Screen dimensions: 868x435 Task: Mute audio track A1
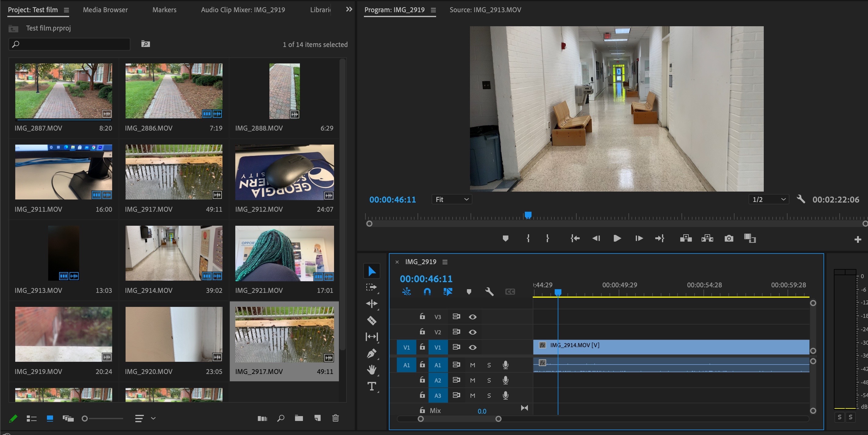coord(472,365)
